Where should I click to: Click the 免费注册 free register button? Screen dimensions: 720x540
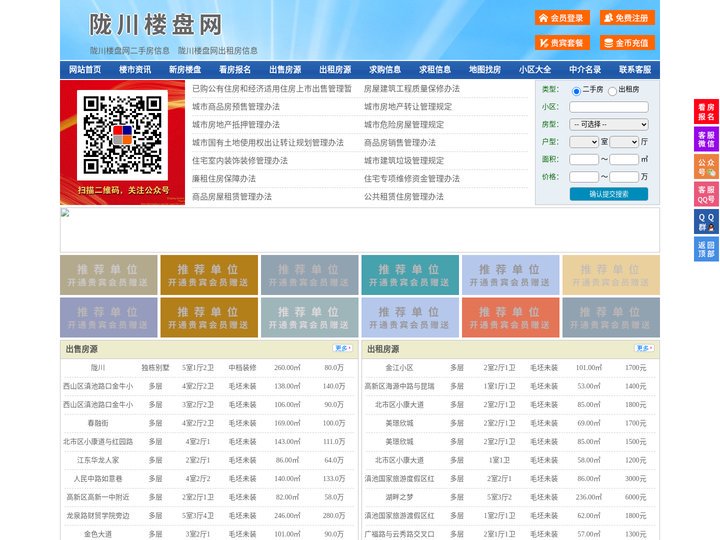coord(627,18)
